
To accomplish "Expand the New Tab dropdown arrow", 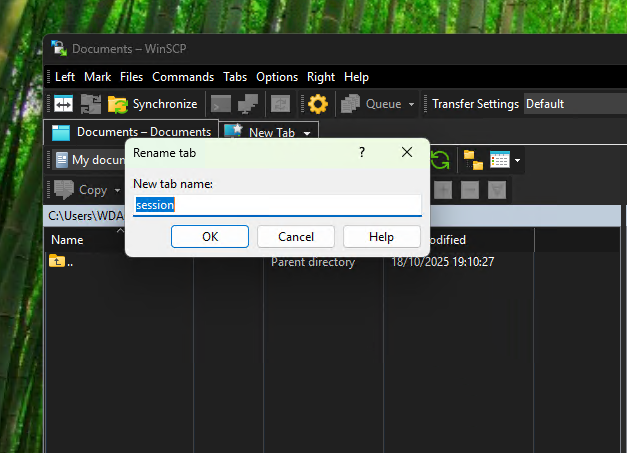I will pos(307,132).
